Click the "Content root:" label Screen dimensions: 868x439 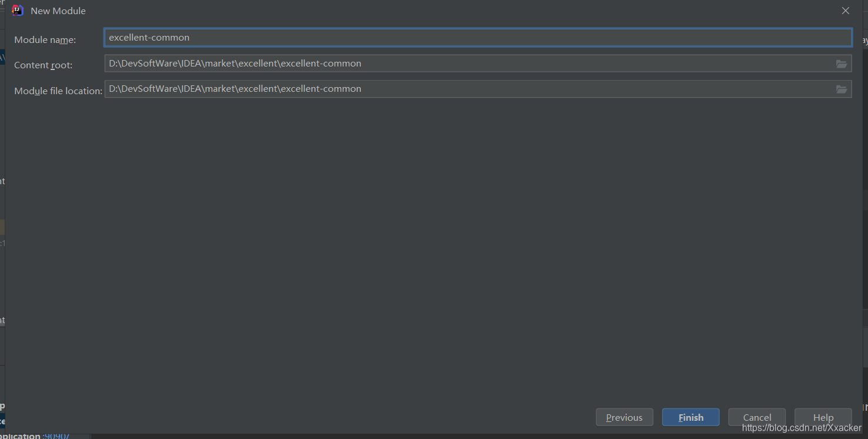click(x=44, y=65)
